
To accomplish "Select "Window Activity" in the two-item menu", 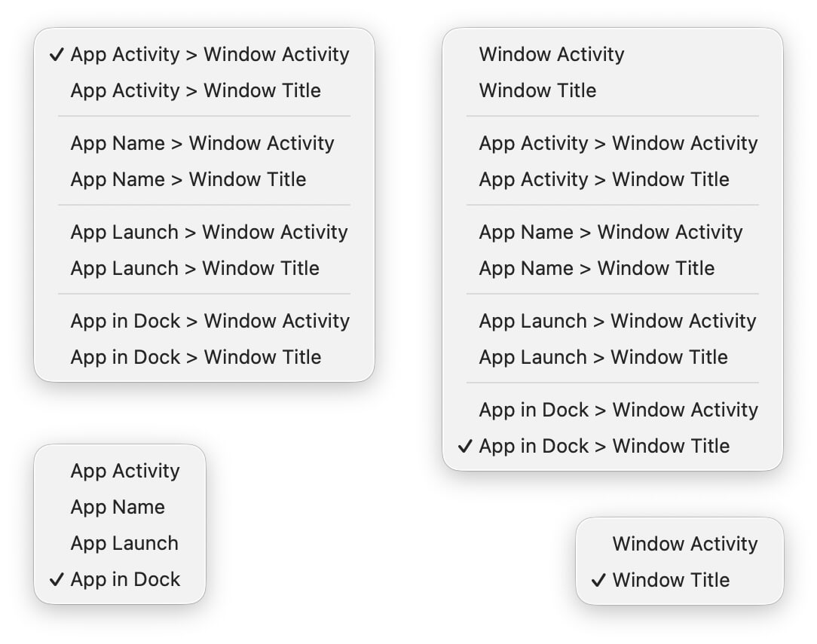I will 684,544.
